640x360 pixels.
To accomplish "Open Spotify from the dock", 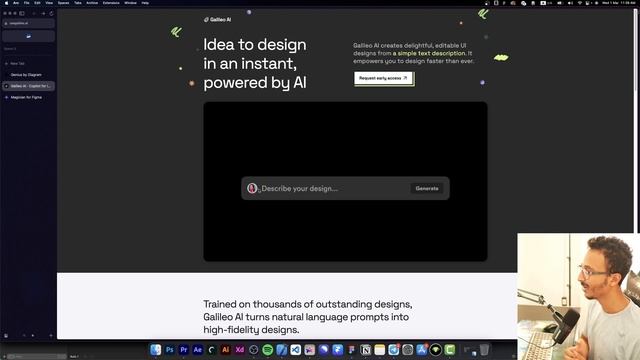I will (267, 350).
